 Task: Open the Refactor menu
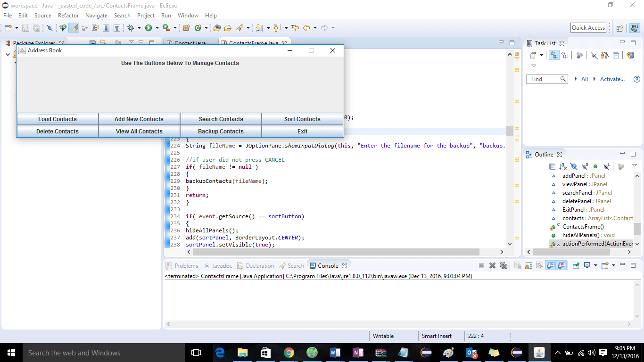pyautogui.click(x=68, y=16)
